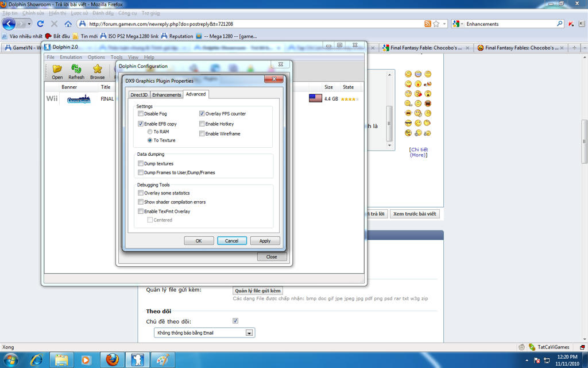Insert the sunglasses smiley emoticon
The image size is (588, 368).
(408, 123)
